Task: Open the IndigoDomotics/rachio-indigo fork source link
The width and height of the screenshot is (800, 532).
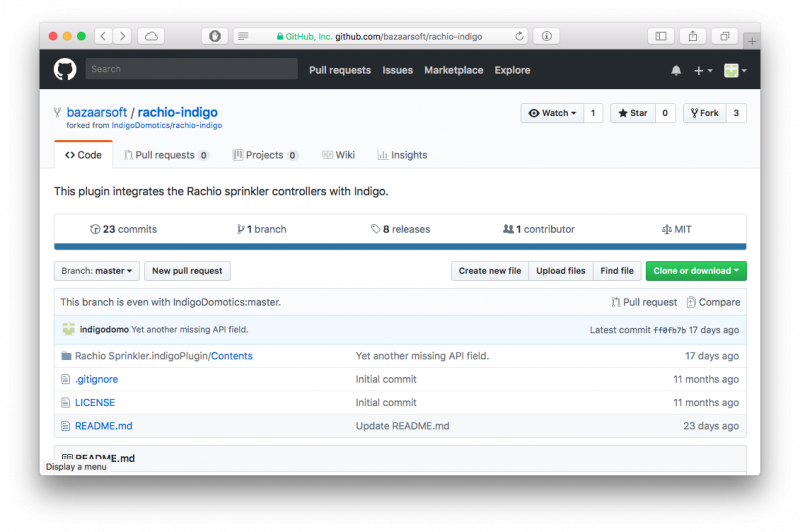Action: [167, 125]
